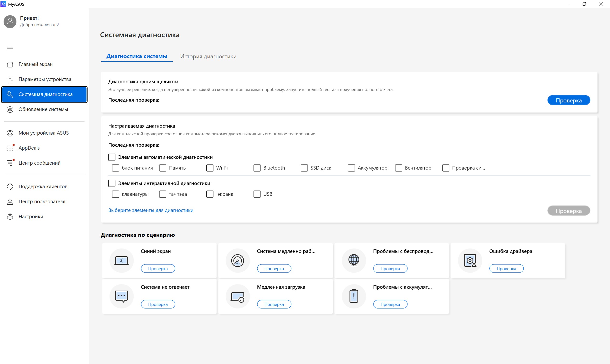Click the hamburger menu icon in sidebar
Screen dimensions: 610x364
[x=10, y=49]
